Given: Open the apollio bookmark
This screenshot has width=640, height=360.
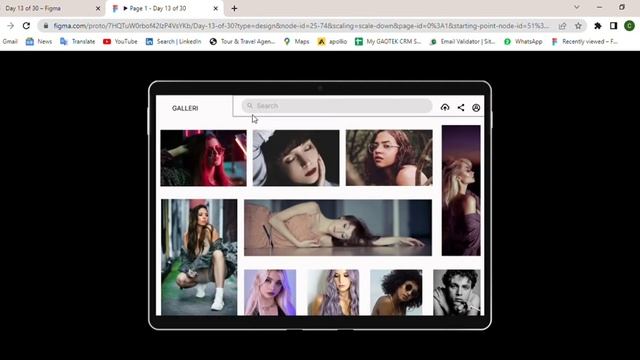Looking at the screenshot, I should [332, 41].
